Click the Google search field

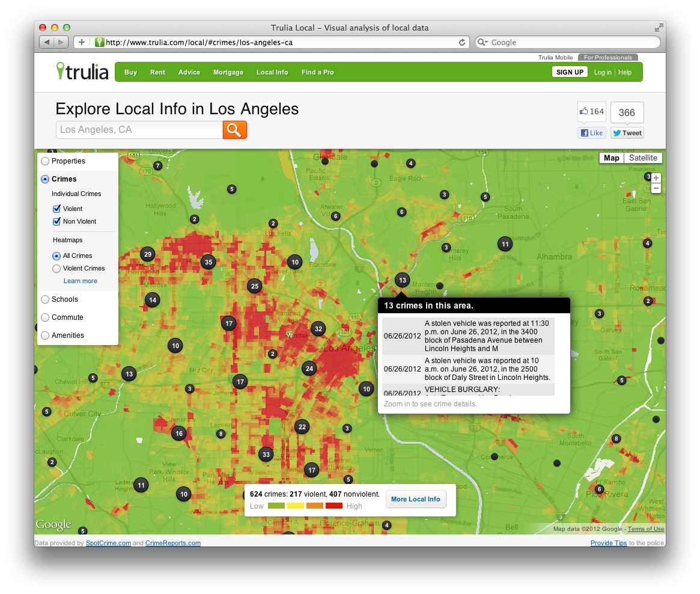(x=567, y=43)
